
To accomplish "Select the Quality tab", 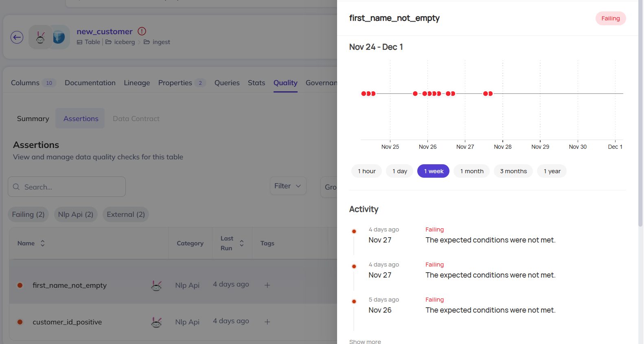I will (285, 83).
